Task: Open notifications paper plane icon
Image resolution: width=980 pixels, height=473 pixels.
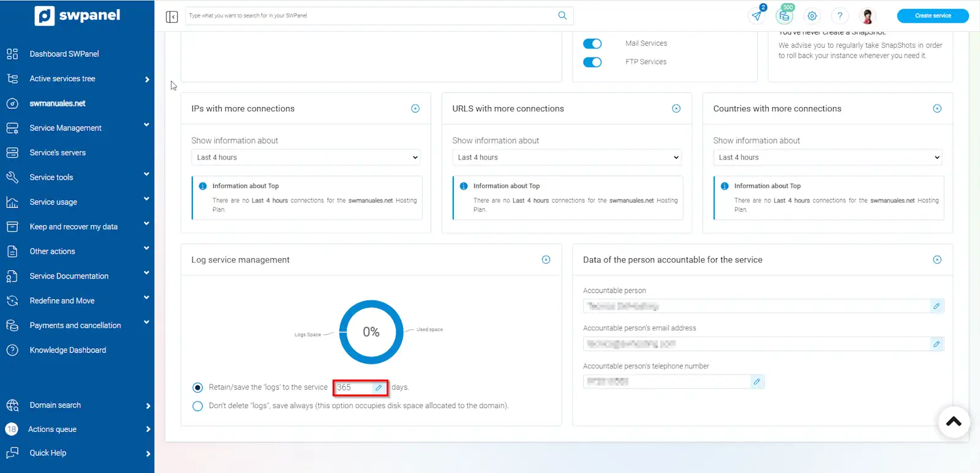Action: click(x=757, y=16)
